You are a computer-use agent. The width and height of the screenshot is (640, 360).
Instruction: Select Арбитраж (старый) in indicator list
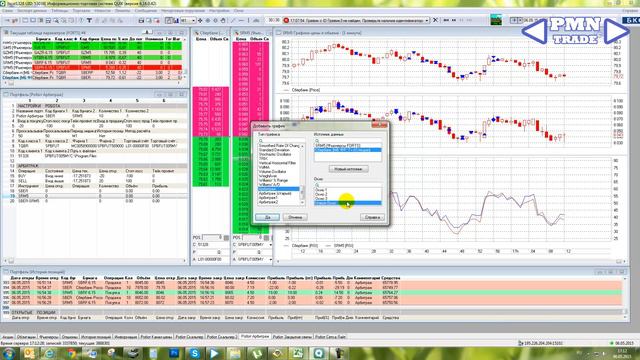pos(275,193)
